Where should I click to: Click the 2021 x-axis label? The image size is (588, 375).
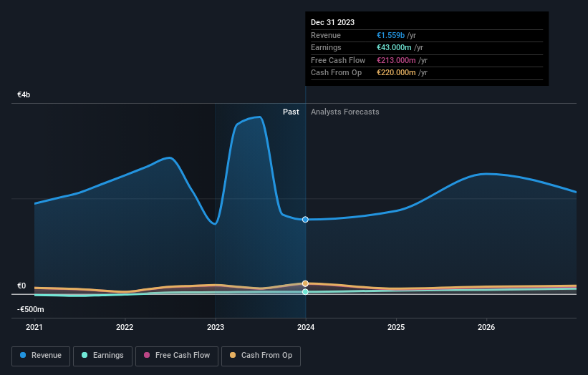click(34, 328)
